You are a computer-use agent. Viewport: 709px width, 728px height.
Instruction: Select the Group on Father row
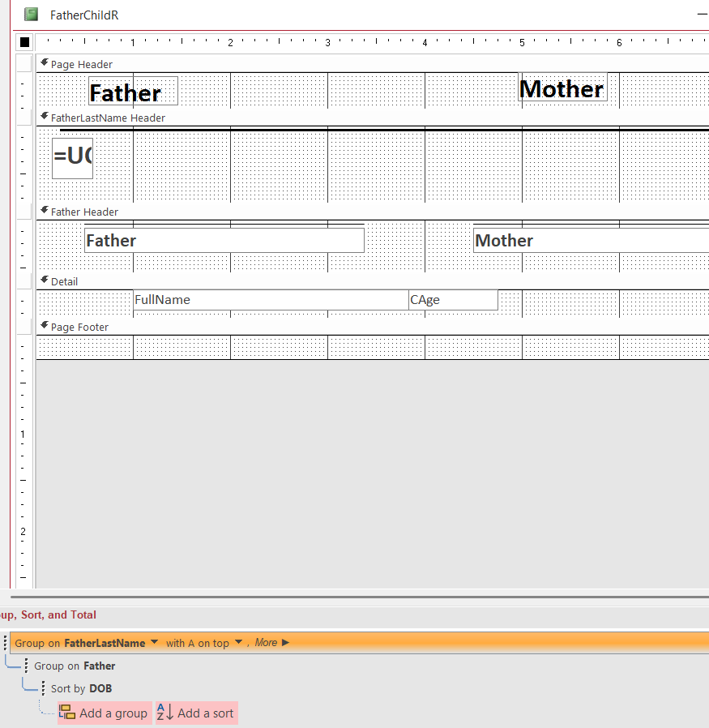75,666
